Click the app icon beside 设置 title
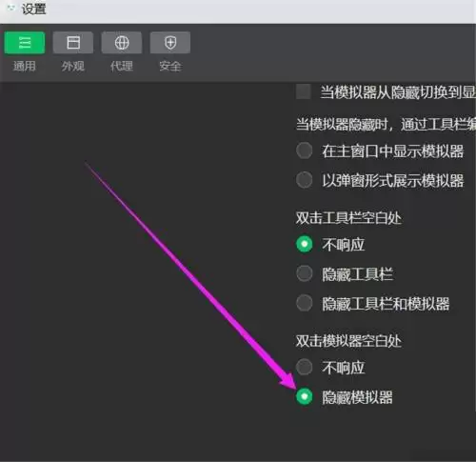 tap(10, 8)
